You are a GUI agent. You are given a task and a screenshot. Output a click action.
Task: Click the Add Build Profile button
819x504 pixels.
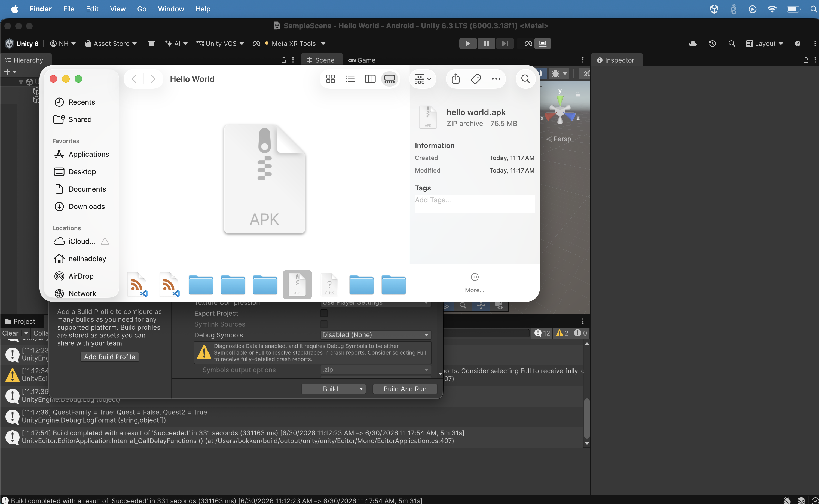coord(109,357)
